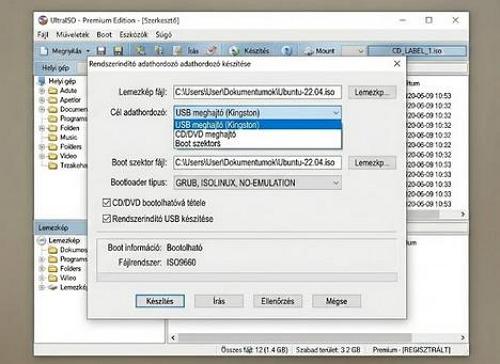The image size is (500, 364).
Task: Open the Cél adathordozó combo box
Action: point(257,113)
